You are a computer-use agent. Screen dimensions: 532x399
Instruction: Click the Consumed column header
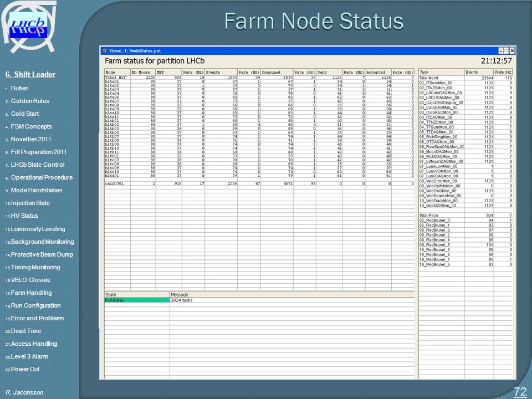[277, 72]
